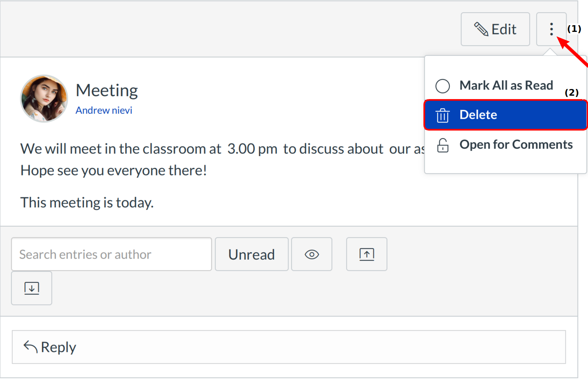588x379 pixels.
Task: Click the eye icon visibility button
Action: 312,254
